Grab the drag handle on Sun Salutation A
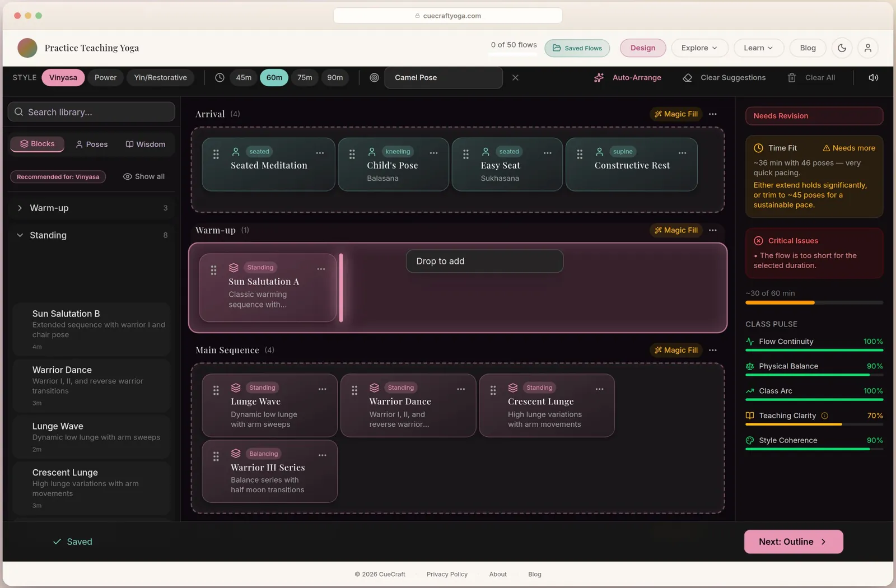The width and height of the screenshot is (896, 588). [213, 270]
